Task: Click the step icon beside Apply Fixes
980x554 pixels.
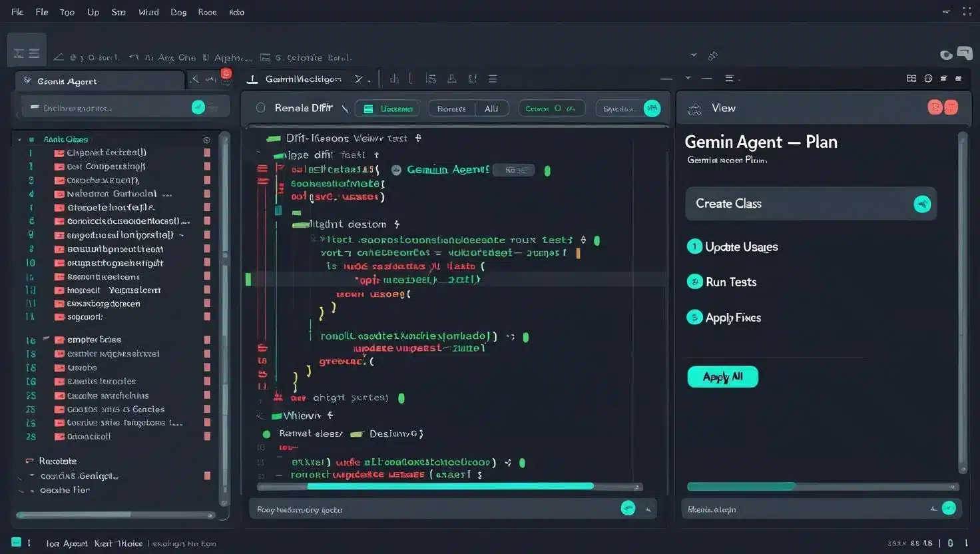Action: 694,317
